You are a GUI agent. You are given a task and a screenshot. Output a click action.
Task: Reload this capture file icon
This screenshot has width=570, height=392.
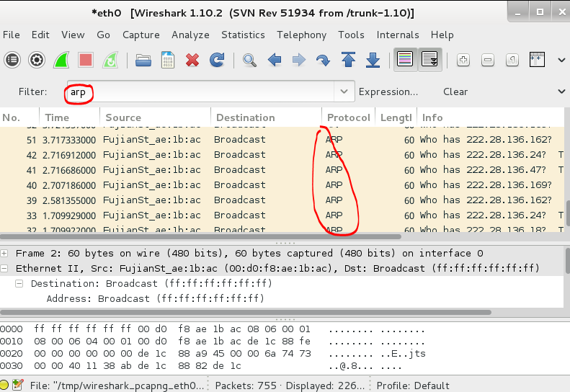point(217,60)
